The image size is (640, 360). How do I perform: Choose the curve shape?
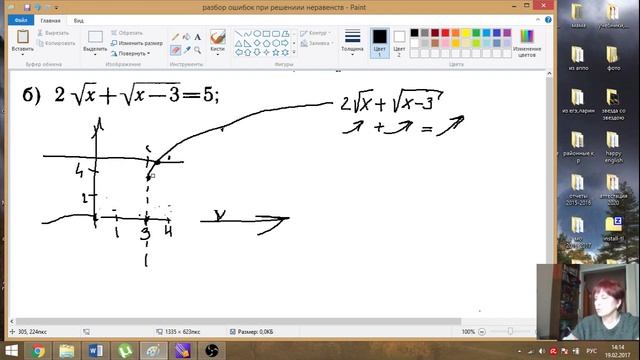[248, 33]
